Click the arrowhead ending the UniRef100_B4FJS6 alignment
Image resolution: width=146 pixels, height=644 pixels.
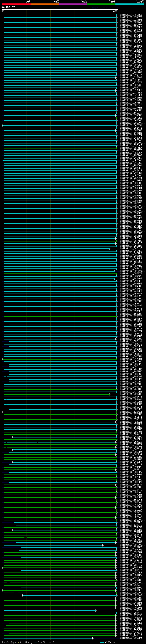point(109,249)
